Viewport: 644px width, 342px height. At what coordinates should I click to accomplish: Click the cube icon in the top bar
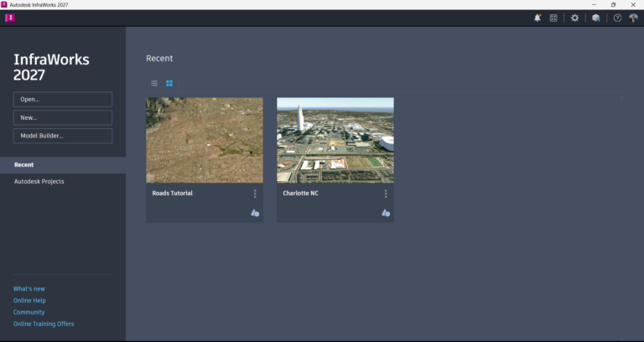pos(596,18)
